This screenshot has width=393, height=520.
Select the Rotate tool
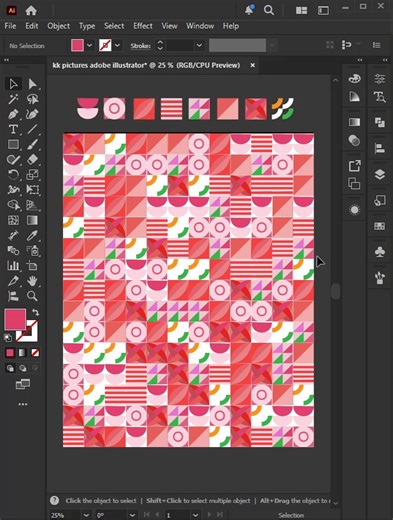click(13, 175)
